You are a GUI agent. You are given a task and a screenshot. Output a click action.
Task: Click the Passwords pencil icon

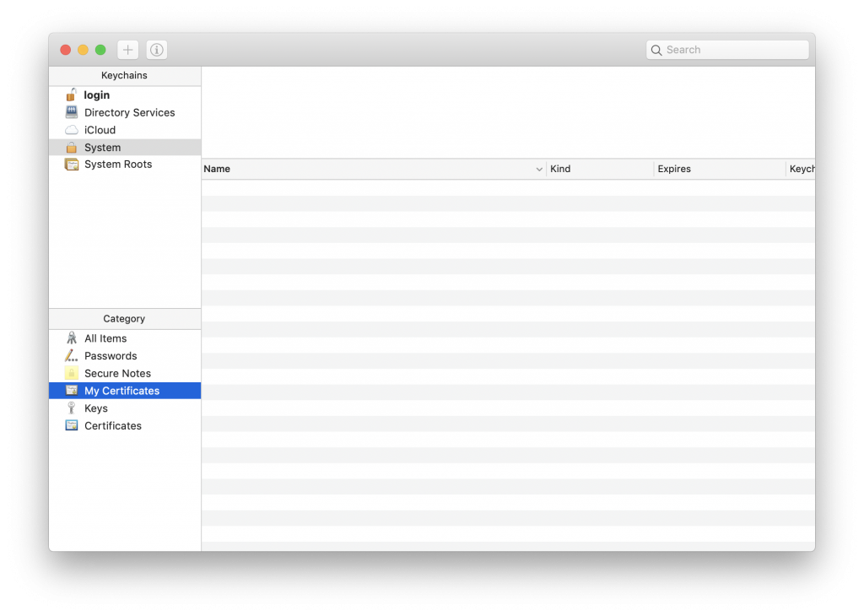72,355
